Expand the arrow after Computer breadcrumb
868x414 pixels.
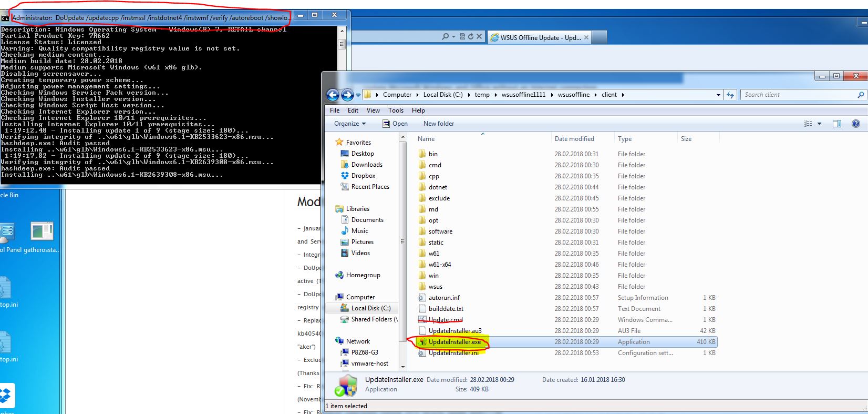417,95
